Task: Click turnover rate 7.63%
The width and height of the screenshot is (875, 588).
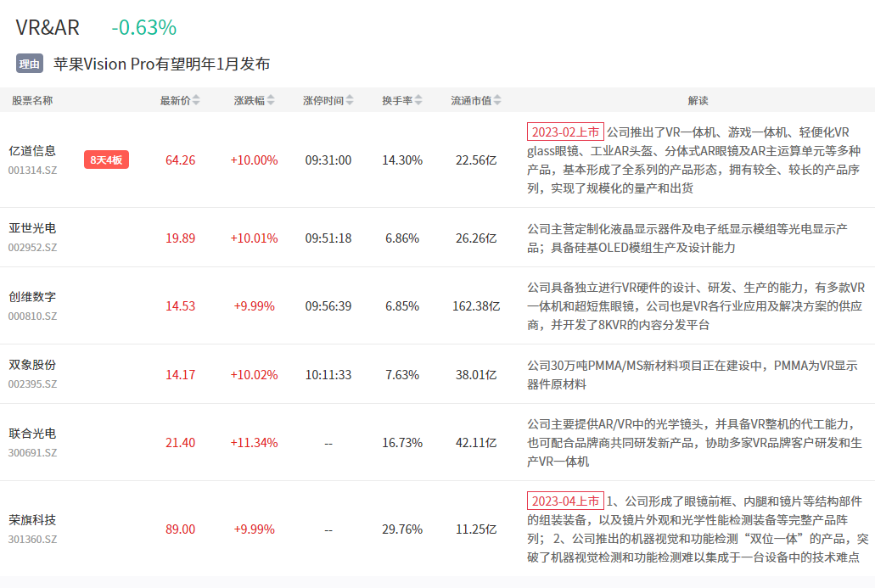Action: [402, 375]
